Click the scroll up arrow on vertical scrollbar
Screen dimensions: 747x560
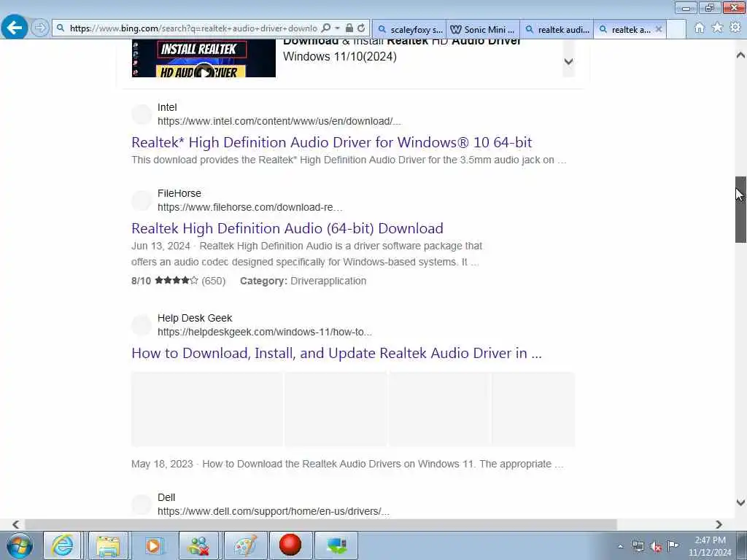(x=740, y=55)
